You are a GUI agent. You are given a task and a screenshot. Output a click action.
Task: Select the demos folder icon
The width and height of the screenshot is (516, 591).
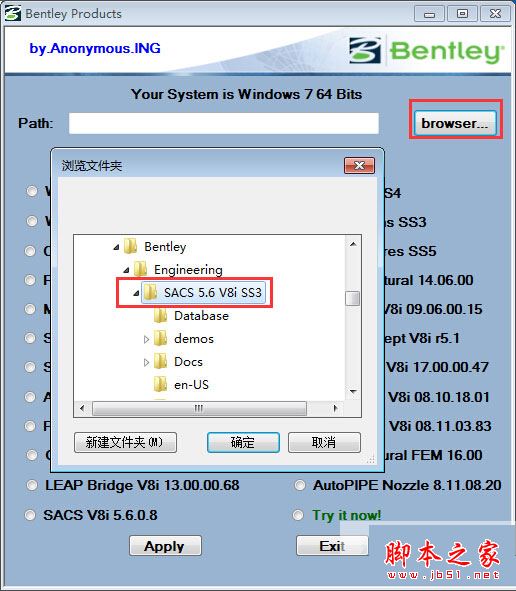point(161,338)
